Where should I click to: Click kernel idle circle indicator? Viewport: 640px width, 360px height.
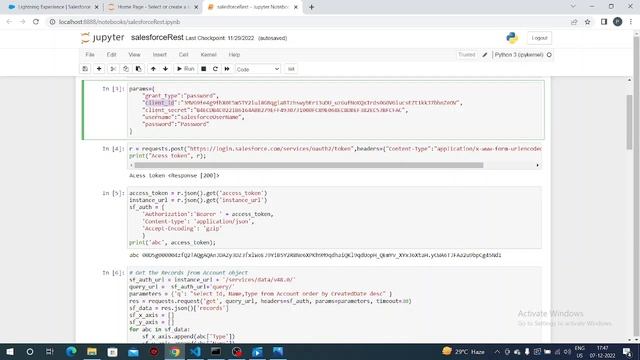coord(549,55)
